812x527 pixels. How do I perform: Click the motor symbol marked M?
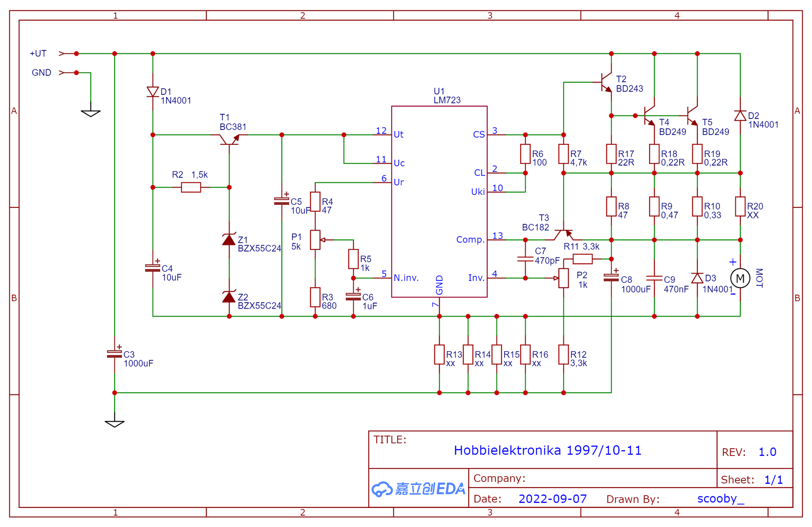pos(740,278)
